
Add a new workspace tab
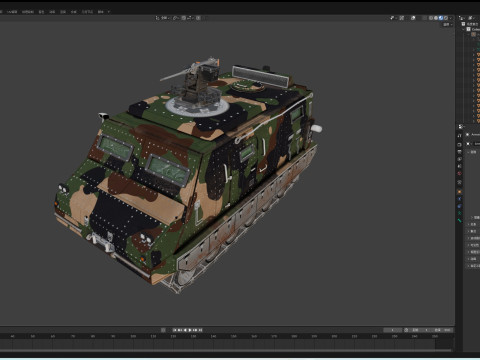coord(109,12)
